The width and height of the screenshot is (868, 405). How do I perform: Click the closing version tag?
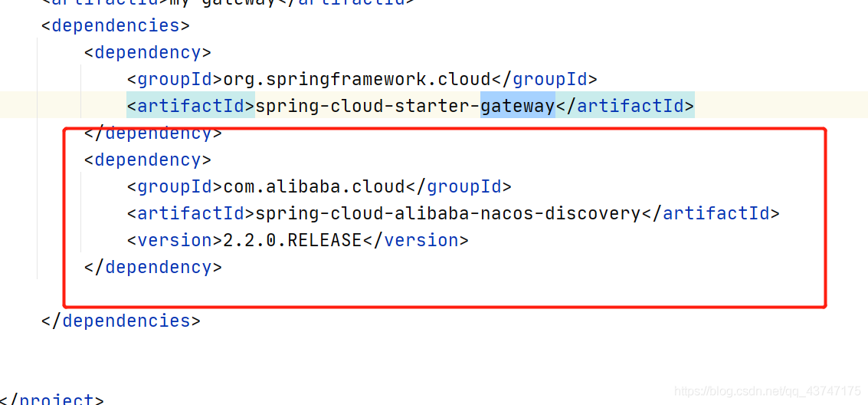415,240
